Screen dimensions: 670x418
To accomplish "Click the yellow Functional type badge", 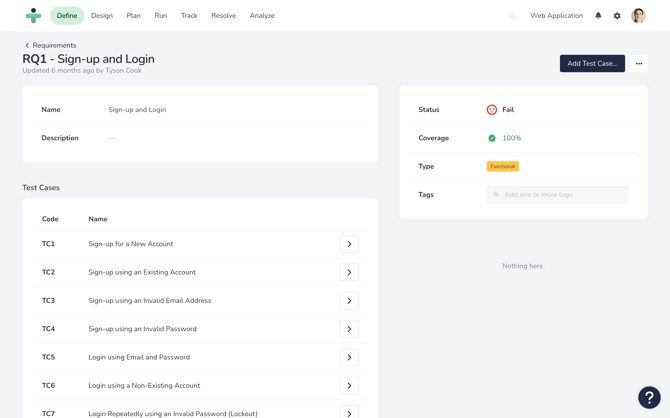I will tap(503, 166).
